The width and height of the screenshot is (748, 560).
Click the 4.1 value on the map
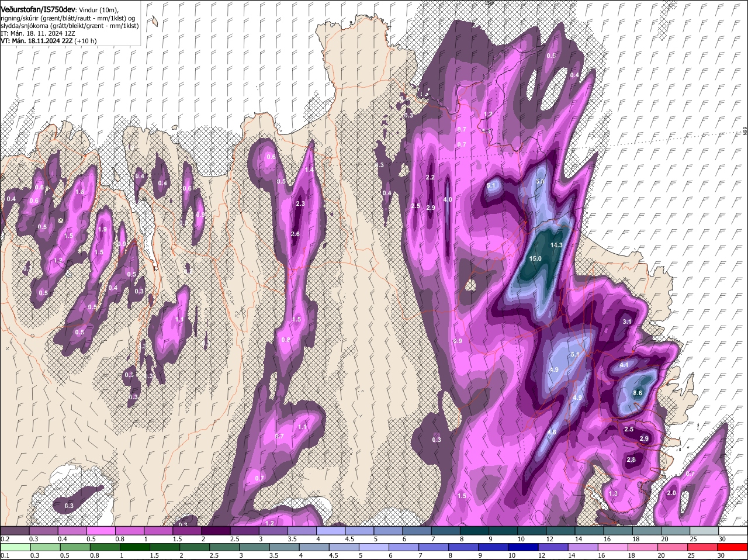click(624, 365)
